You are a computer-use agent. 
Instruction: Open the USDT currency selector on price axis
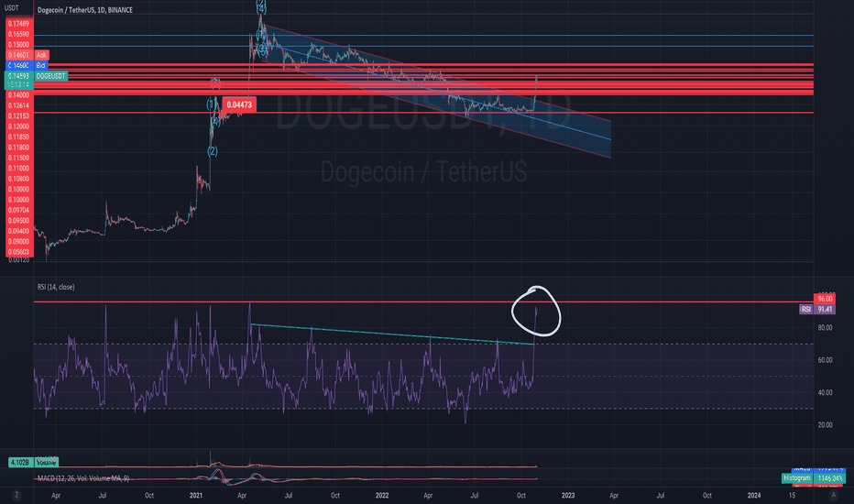pyautogui.click(x=11, y=8)
